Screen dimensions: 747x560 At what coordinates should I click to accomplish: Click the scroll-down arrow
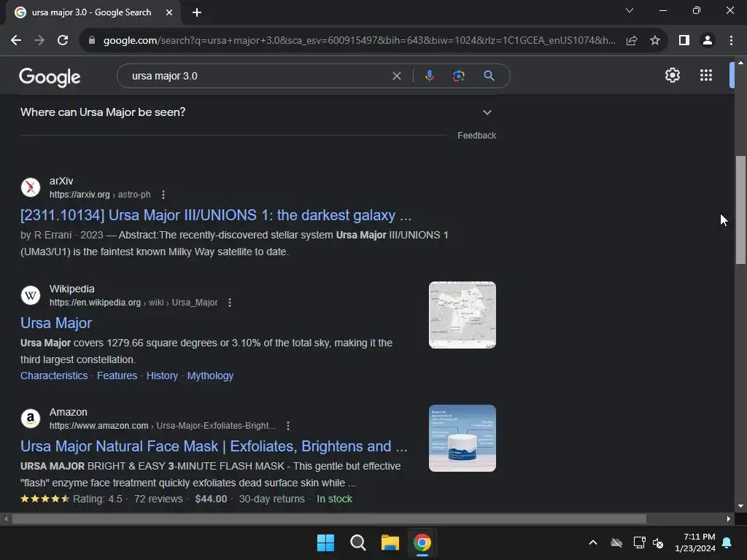[x=740, y=506]
